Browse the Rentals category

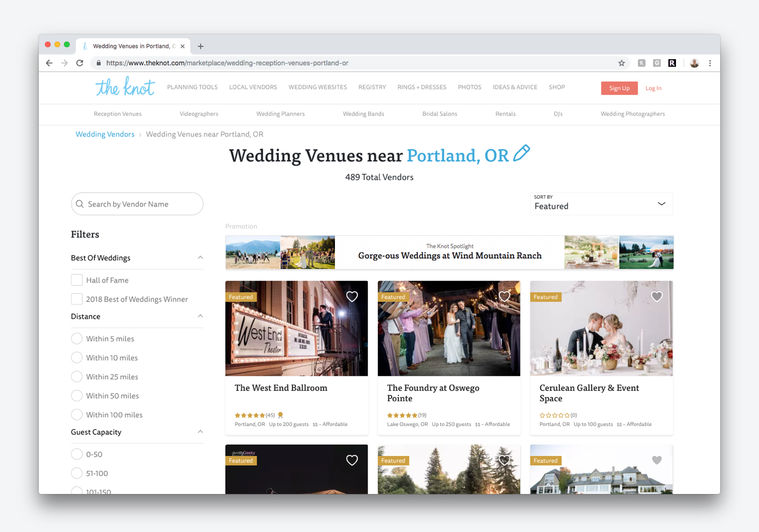click(505, 114)
